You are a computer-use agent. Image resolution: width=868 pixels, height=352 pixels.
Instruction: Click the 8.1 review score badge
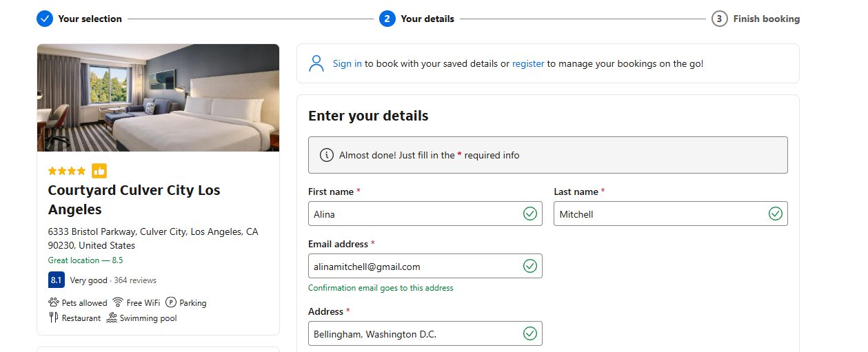point(57,280)
